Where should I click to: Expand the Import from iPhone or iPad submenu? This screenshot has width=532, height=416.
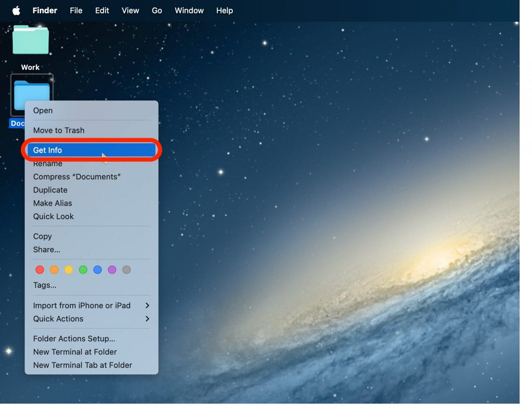coord(81,305)
